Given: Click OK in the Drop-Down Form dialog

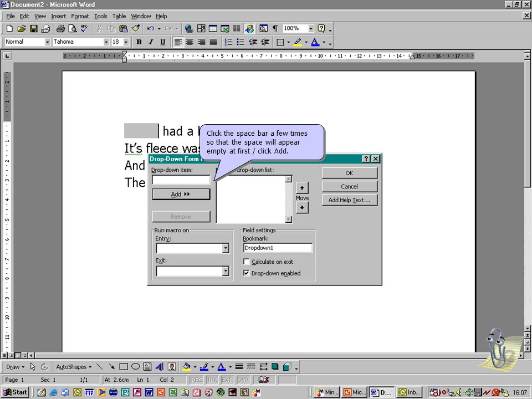Looking at the screenshot, I should click(x=350, y=173).
